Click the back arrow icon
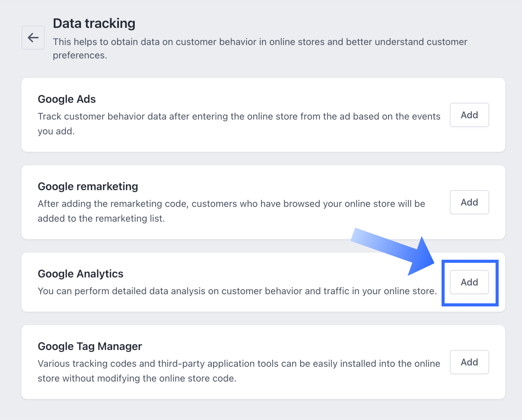Image resolution: width=522 pixels, height=420 pixels. pos(33,38)
